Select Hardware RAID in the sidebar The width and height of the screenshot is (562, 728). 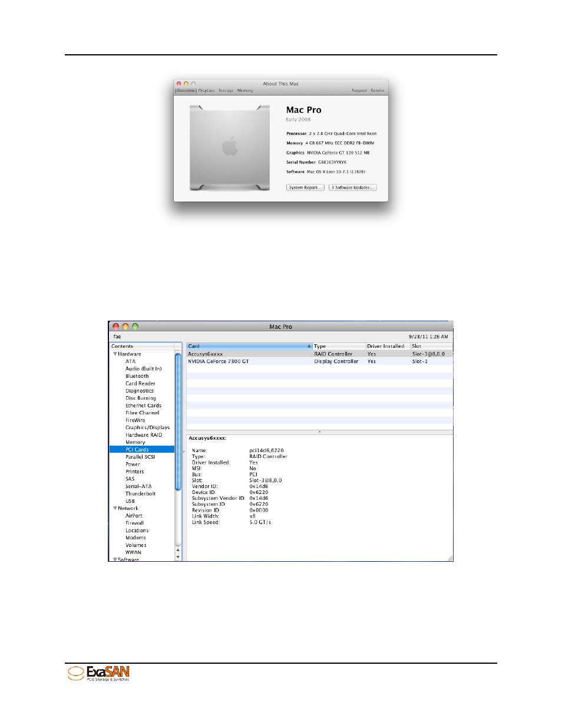pyautogui.click(x=144, y=435)
